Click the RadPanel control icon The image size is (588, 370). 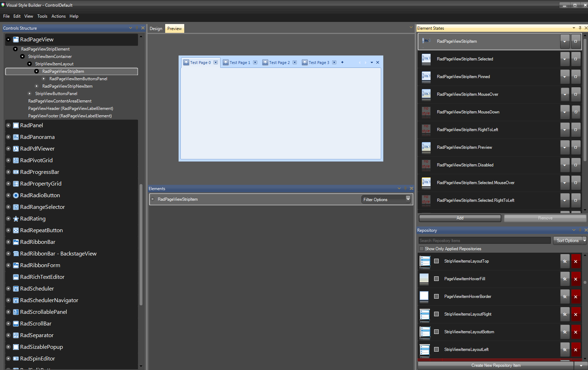coord(16,125)
